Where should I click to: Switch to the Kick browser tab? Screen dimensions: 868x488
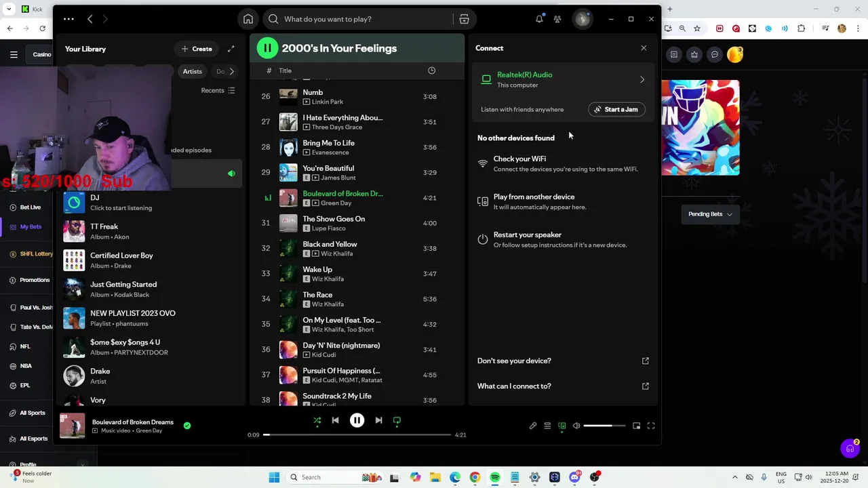[x=33, y=9]
